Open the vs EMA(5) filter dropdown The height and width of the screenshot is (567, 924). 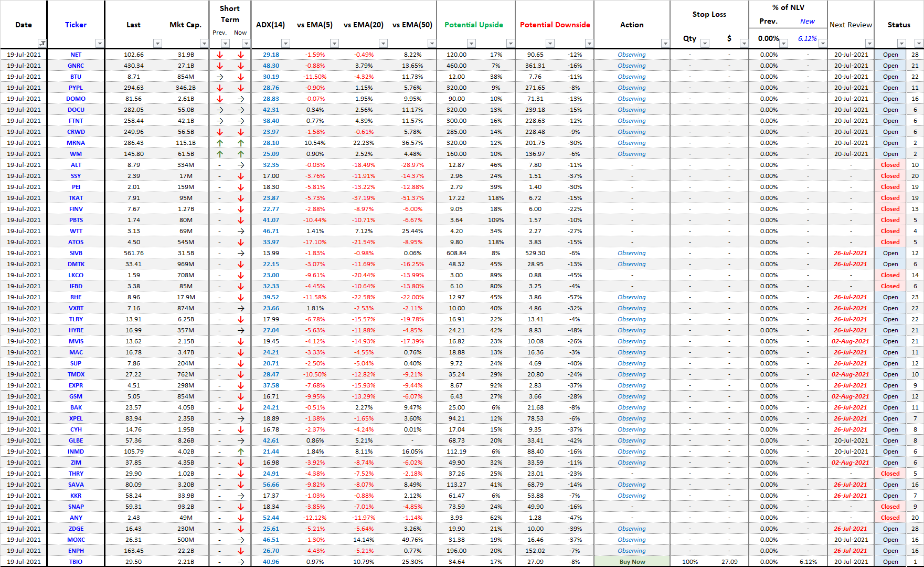point(334,44)
